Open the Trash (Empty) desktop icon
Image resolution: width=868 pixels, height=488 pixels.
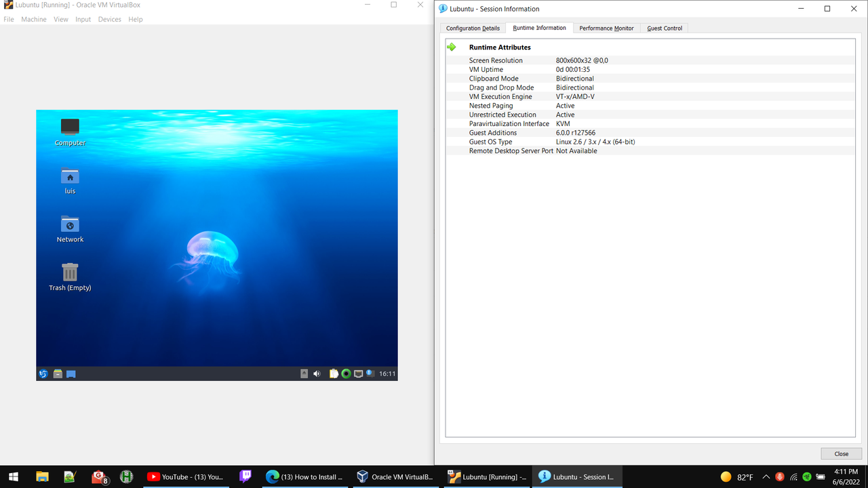(69, 274)
